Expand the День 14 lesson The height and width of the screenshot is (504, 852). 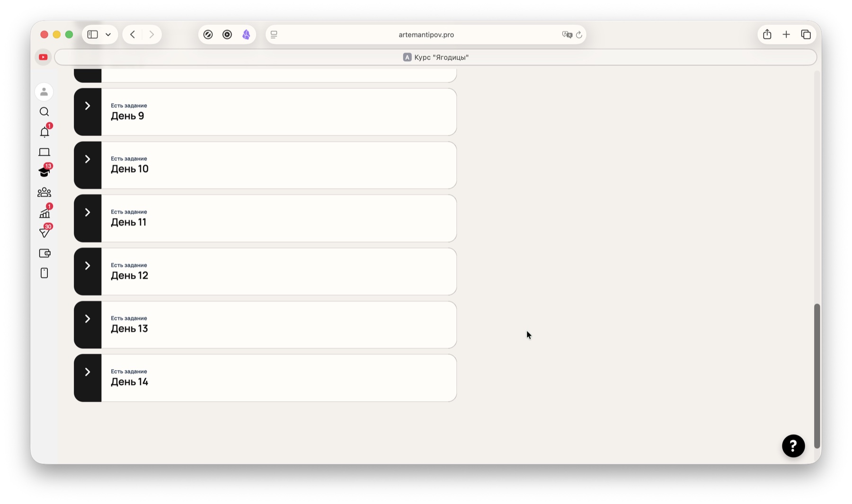pyautogui.click(x=88, y=372)
